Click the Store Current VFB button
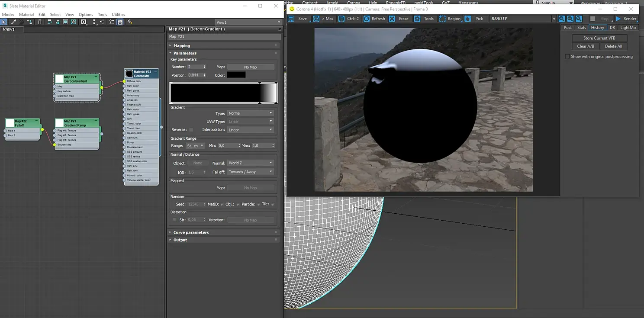 pyautogui.click(x=599, y=38)
